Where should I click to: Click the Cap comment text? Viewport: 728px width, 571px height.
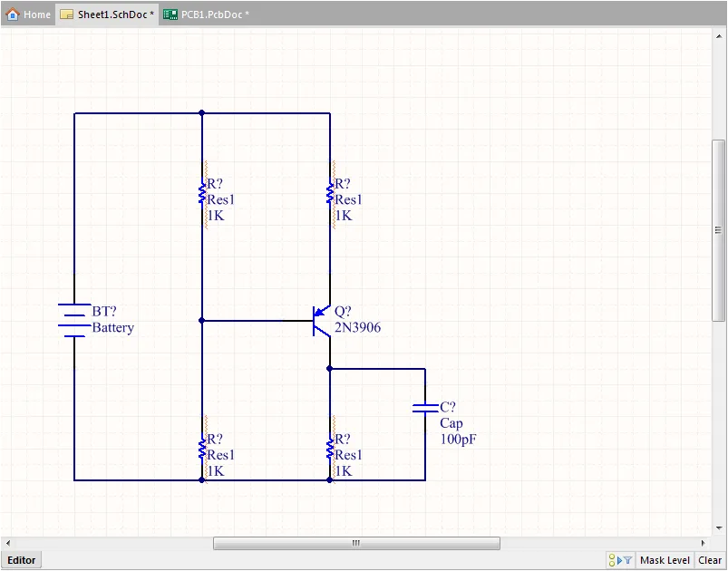[x=451, y=423]
